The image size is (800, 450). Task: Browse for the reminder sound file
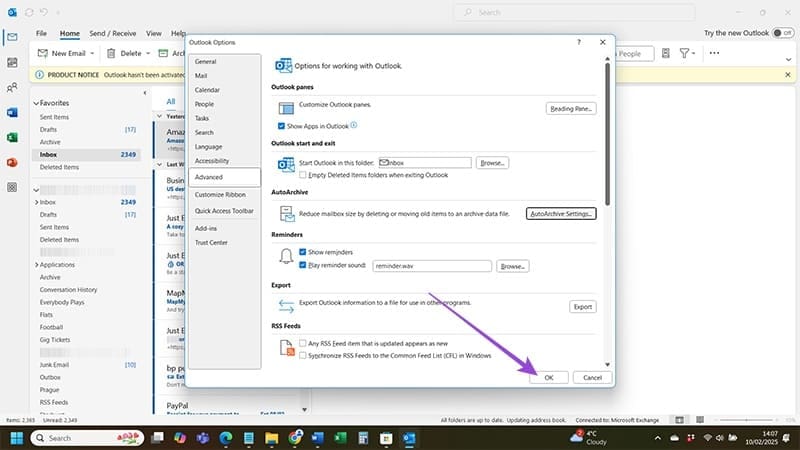[x=512, y=266]
